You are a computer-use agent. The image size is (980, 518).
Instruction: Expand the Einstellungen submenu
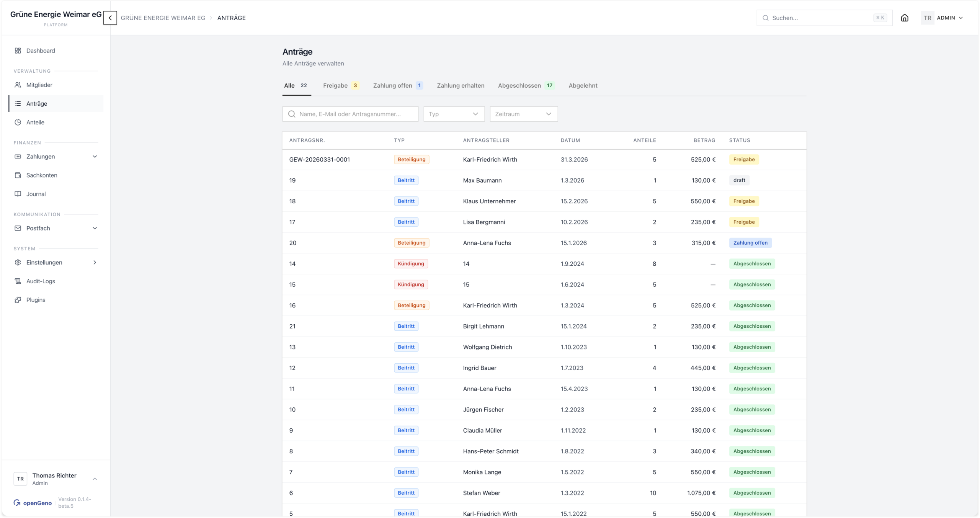click(95, 263)
